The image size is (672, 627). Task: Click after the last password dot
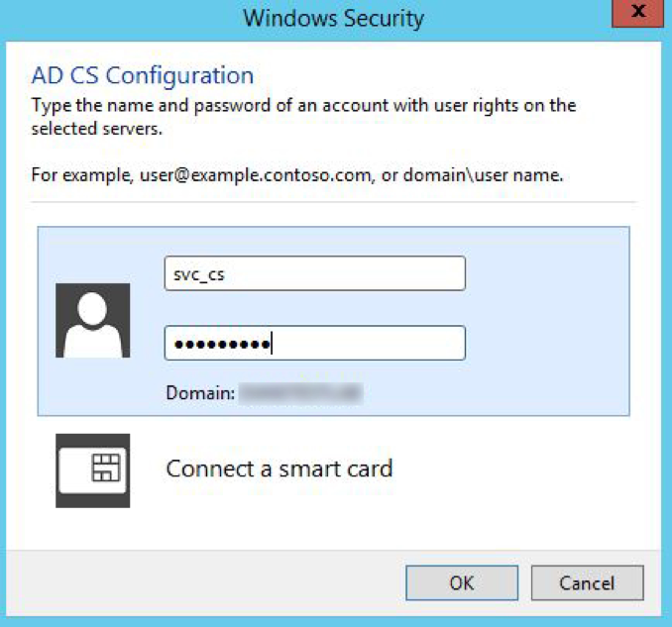pyautogui.click(x=282, y=343)
